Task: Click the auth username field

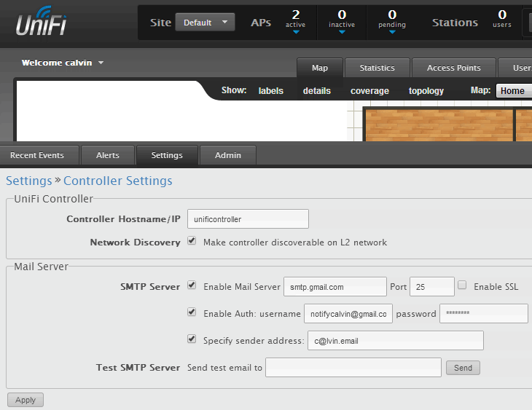Action: pos(348,314)
